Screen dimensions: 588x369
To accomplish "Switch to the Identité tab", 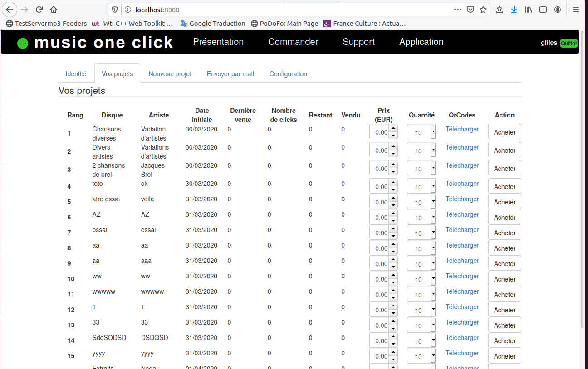I will 76,74.
